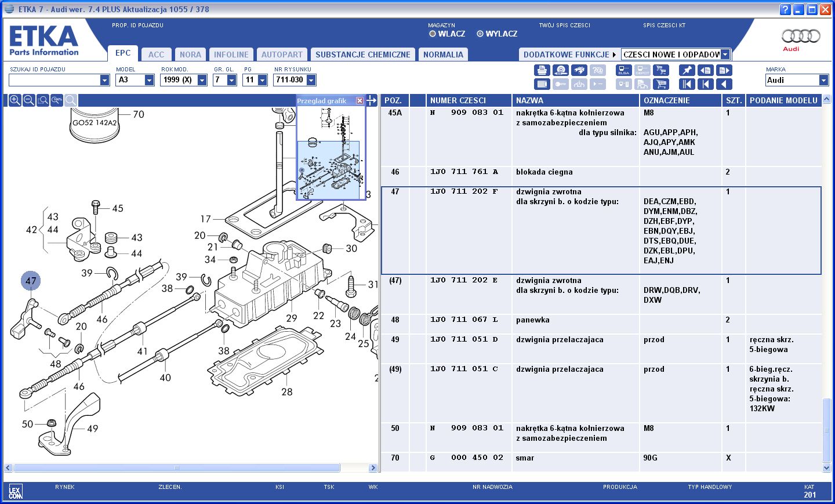Open the CZESCI NOWE I ODPADOW dropdown
The image size is (835, 504).
tap(725, 55)
